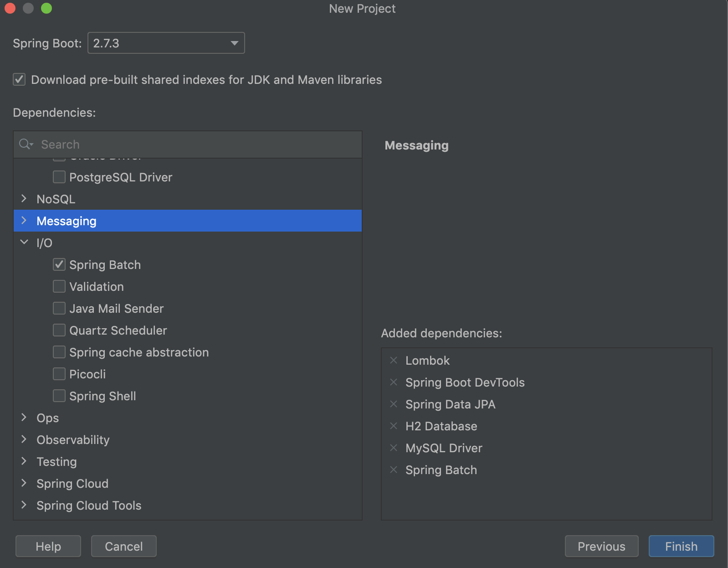728x568 pixels.
Task: Go back with Previous button
Action: point(601,546)
